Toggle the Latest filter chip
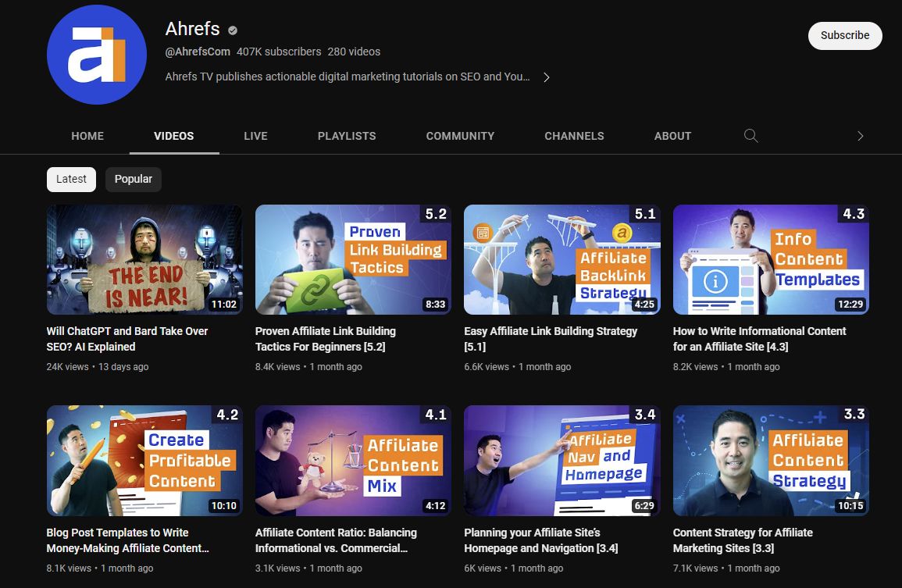Image resolution: width=902 pixels, height=588 pixels. (71, 179)
